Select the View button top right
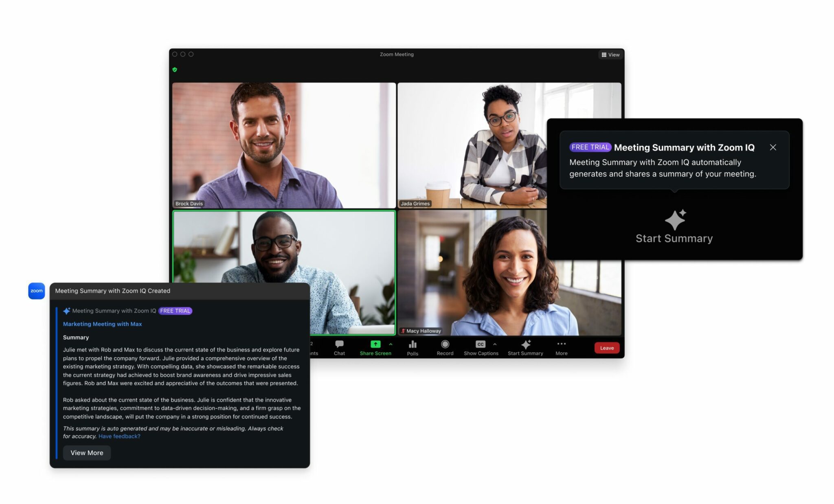The height and width of the screenshot is (504, 834). [x=610, y=54]
